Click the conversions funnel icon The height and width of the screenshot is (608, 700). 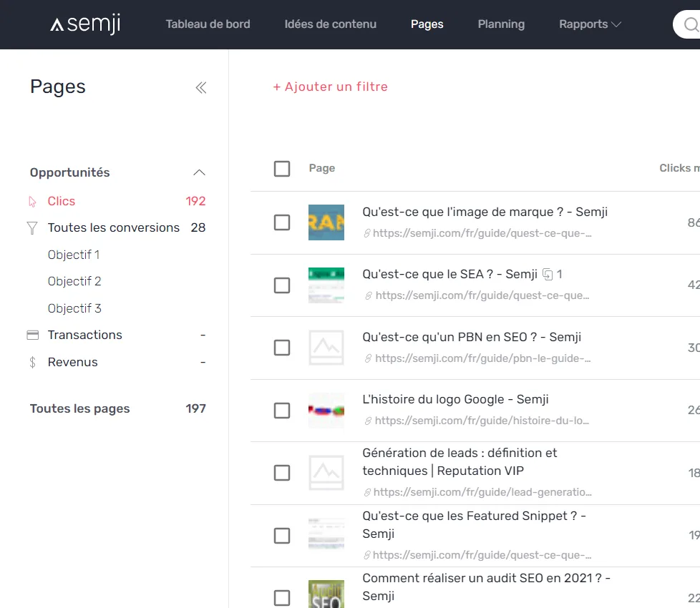[x=32, y=228]
